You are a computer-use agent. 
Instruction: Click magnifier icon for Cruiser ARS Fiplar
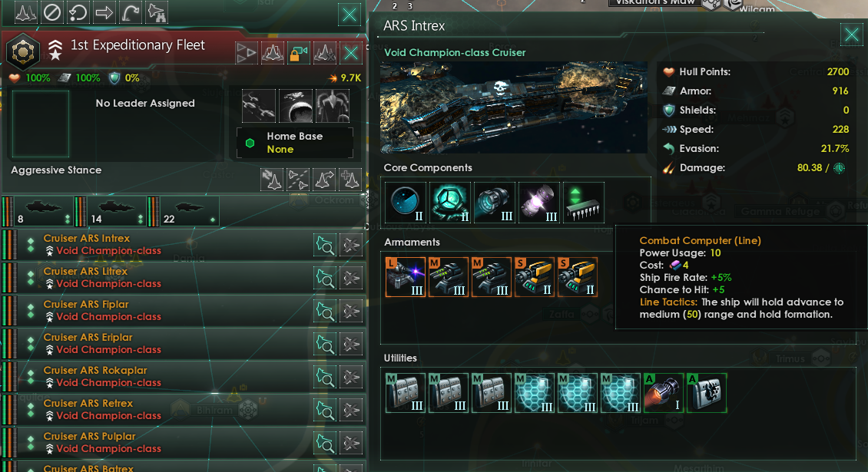pyautogui.click(x=325, y=311)
